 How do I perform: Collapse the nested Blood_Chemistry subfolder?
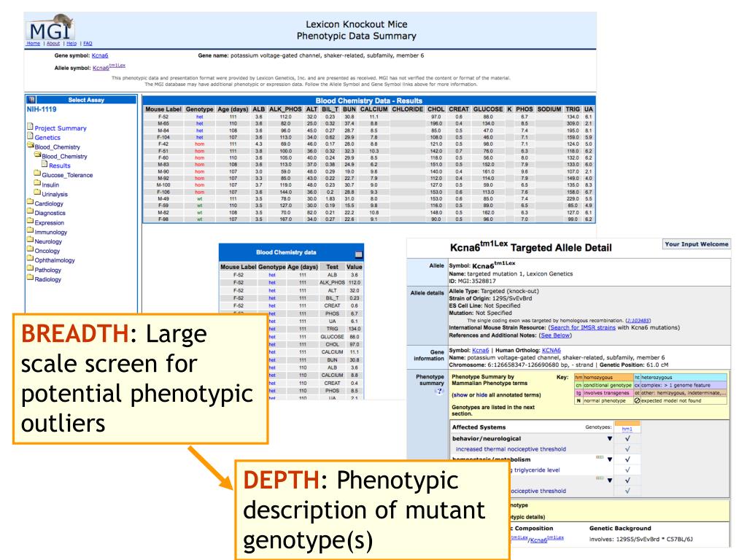click(38, 155)
